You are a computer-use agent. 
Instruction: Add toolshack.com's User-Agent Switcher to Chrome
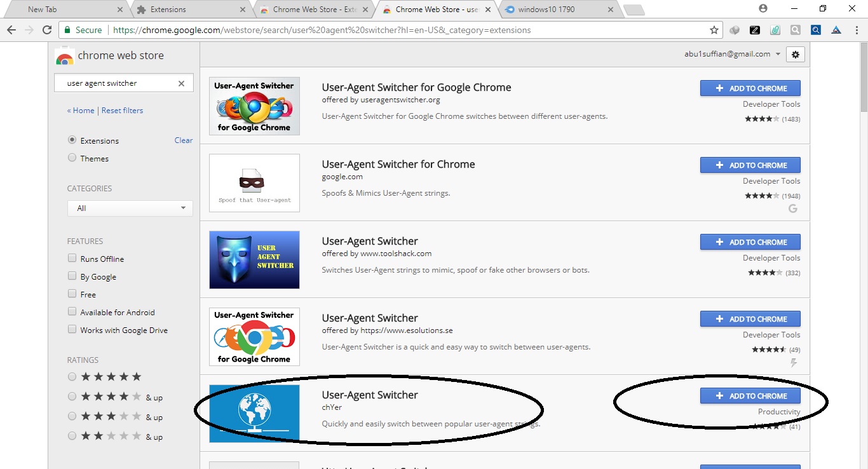click(750, 242)
